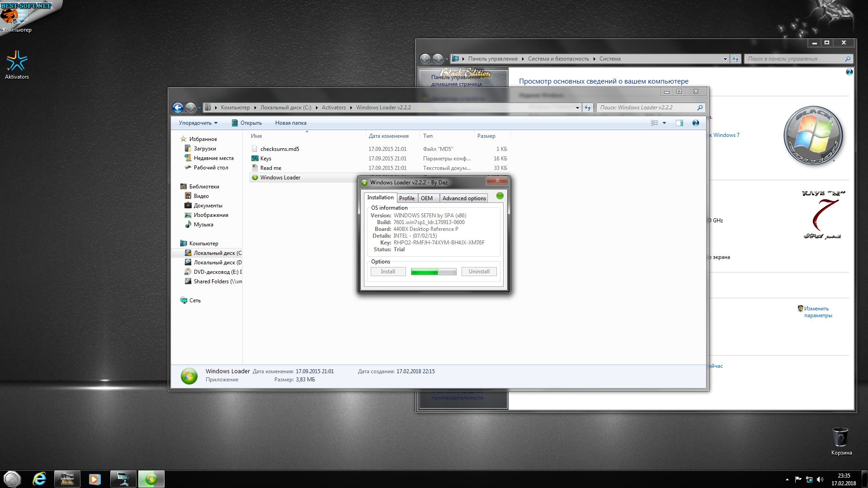This screenshot has width=868, height=488.
Task: Expand the view options dropdown arrow
Action: [664, 123]
